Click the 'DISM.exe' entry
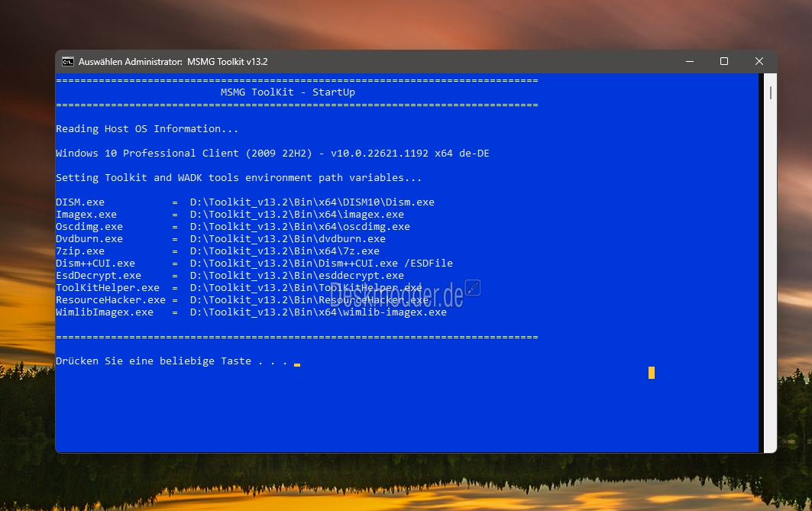812x511 pixels. coord(80,202)
